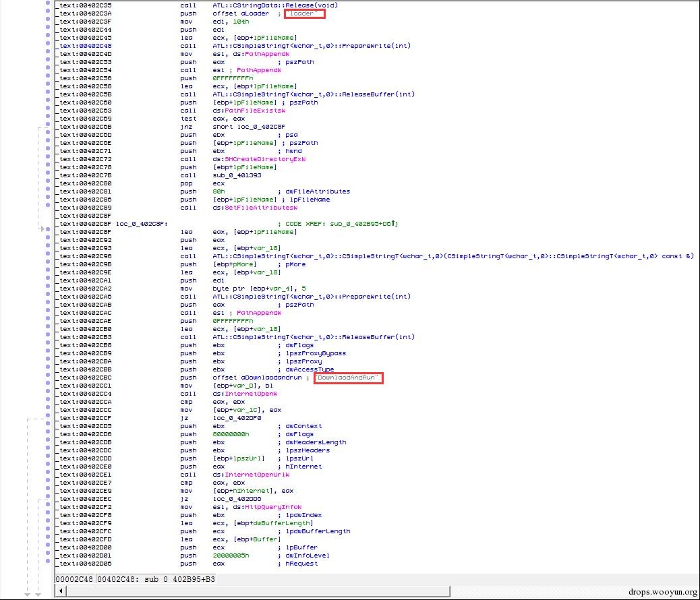Image resolution: width=700 pixels, height=600 pixels.
Task: Click ds:PathAppendW in the mov esi line
Action: coord(261,53)
